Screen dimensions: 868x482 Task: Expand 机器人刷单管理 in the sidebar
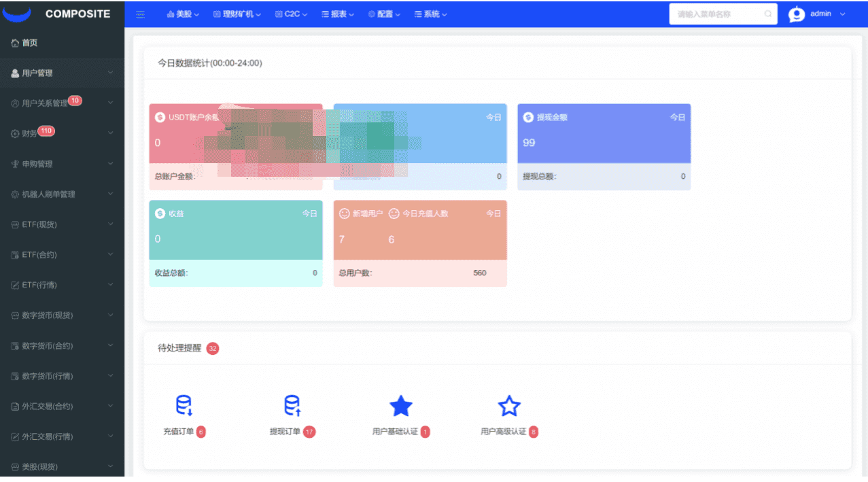62,194
